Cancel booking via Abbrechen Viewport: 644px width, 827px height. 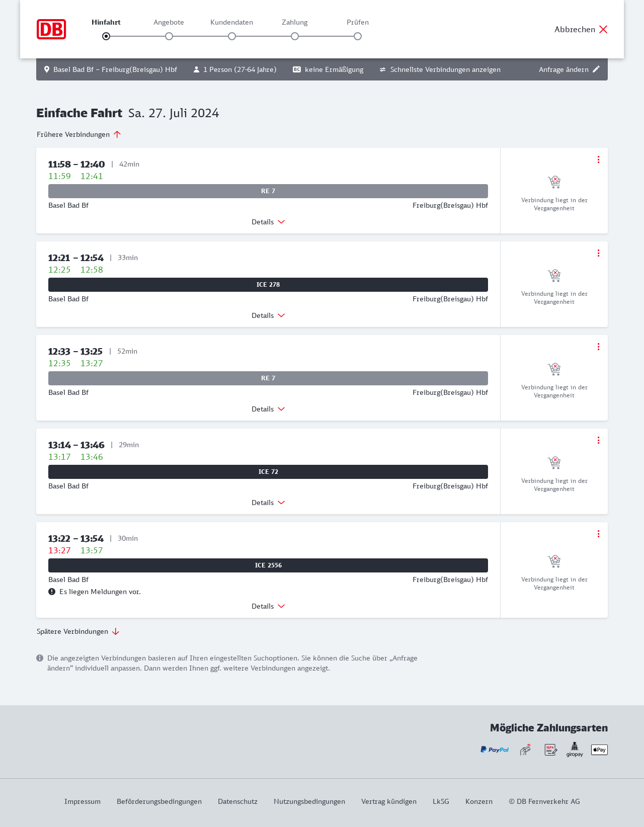click(x=581, y=29)
